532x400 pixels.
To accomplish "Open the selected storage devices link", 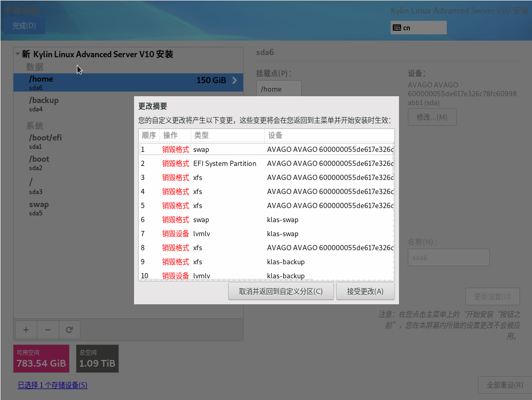I will tap(52, 385).
